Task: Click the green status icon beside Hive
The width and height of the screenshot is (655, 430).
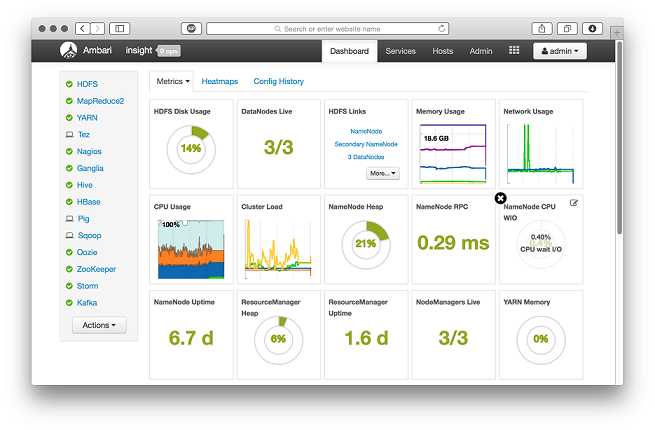Action: [69, 185]
